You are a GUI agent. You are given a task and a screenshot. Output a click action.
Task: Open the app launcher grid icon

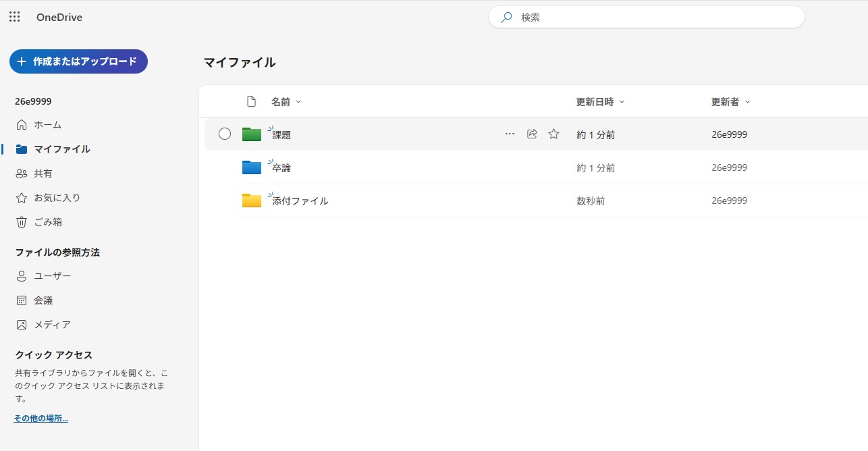[x=14, y=17]
